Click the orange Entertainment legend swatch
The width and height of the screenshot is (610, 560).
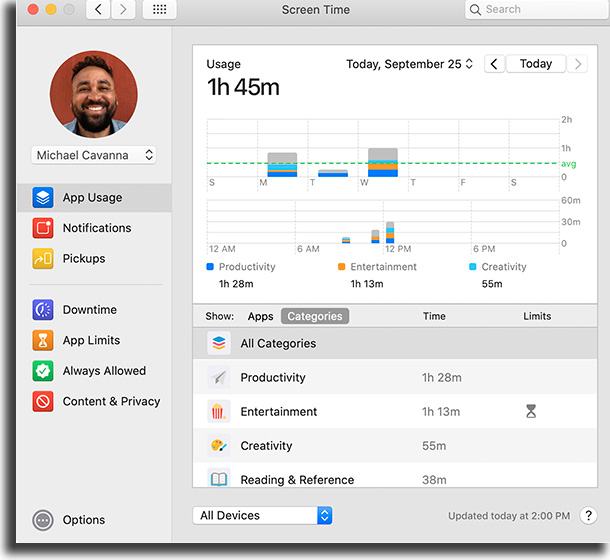tap(341, 267)
